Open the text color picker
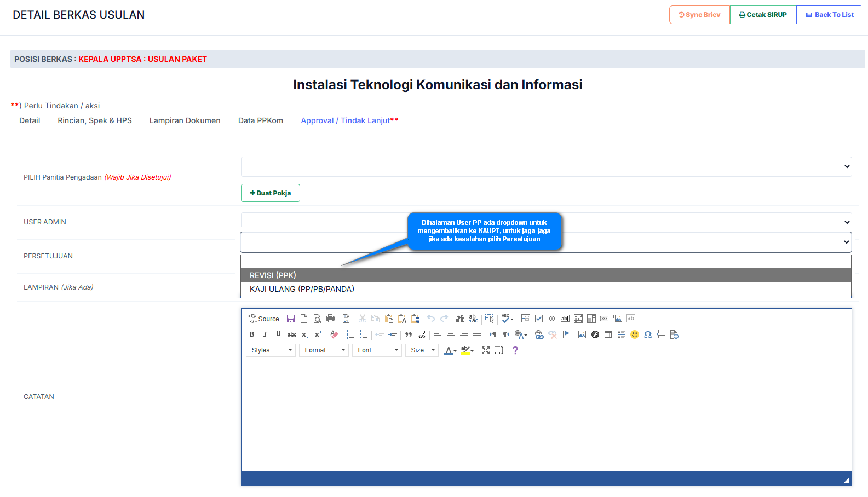This screenshot has height=497, width=868. point(450,350)
